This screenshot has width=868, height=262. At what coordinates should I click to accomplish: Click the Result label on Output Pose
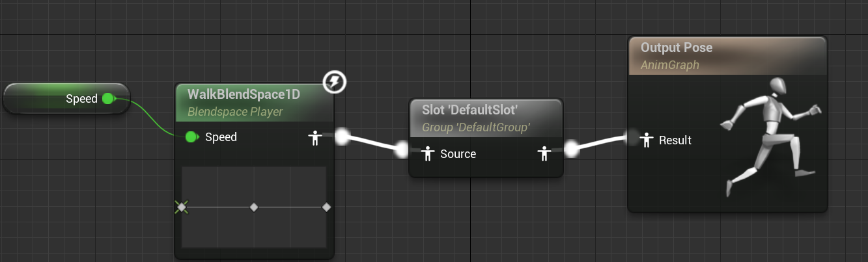[675, 140]
